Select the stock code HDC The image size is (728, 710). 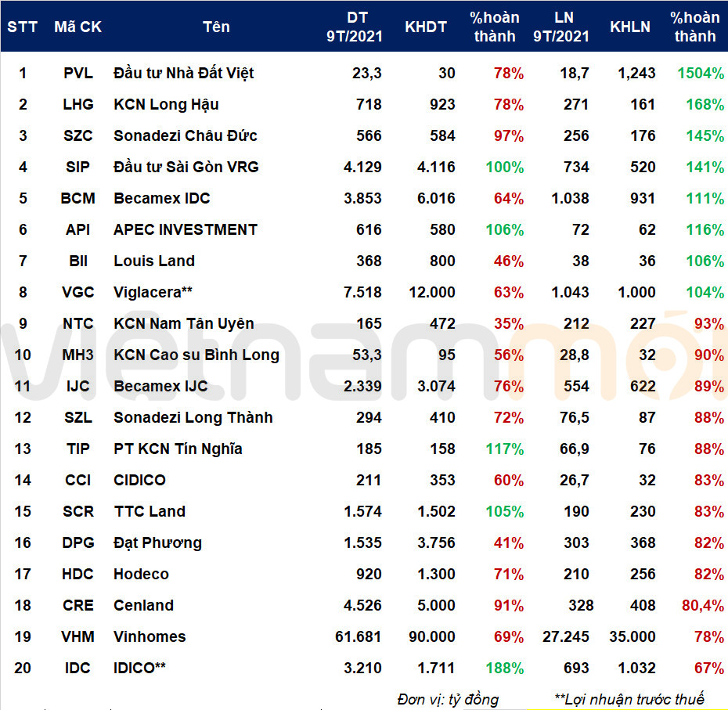click(x=78, y=574)
